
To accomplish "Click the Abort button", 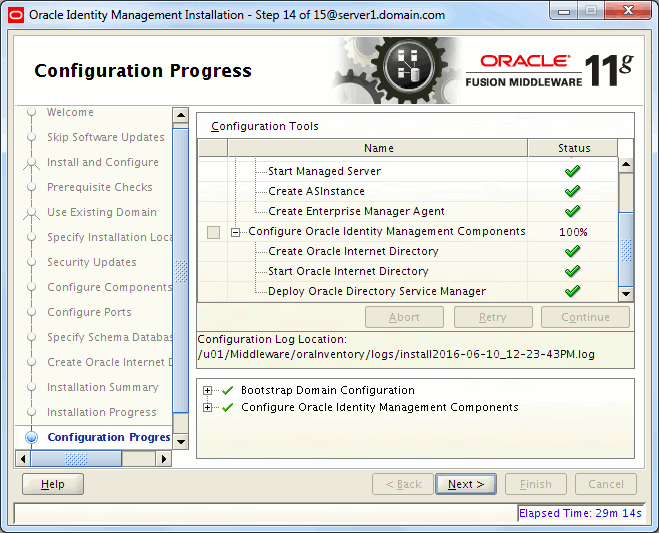I will coord(404,317).
